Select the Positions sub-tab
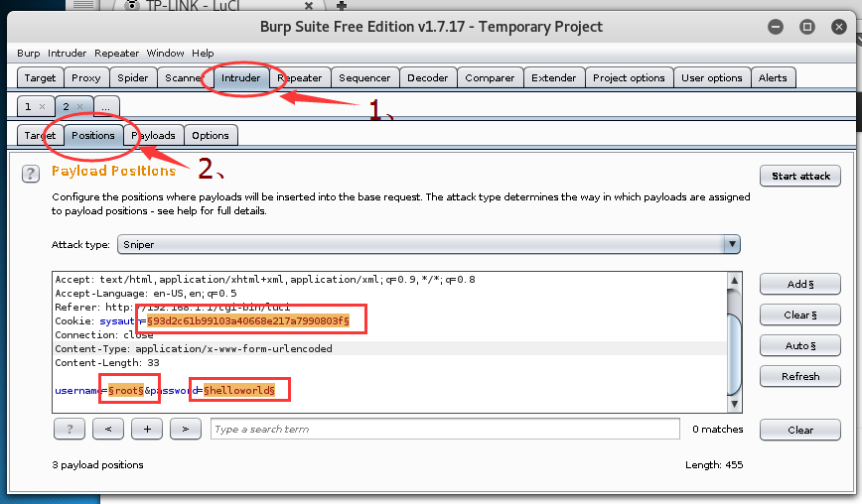The width and height of the screenshot is (862, 504). [x=93, y=136]
